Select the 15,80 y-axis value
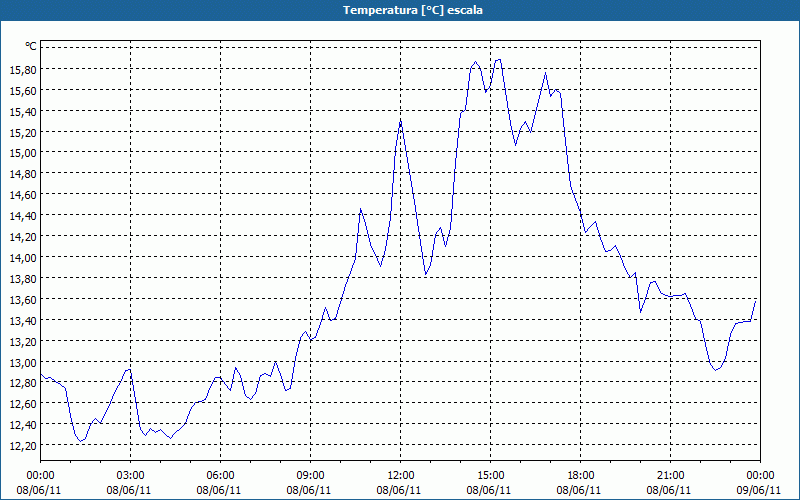Image resolution: width=800 pixels, height=500 pixels. coord(23,69)
